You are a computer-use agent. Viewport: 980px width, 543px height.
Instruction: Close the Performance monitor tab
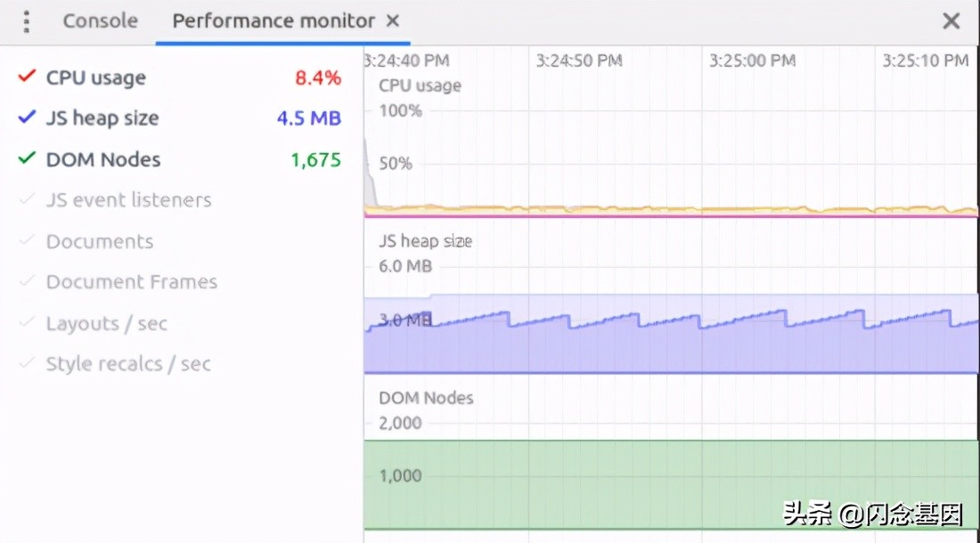coord(393,21)
